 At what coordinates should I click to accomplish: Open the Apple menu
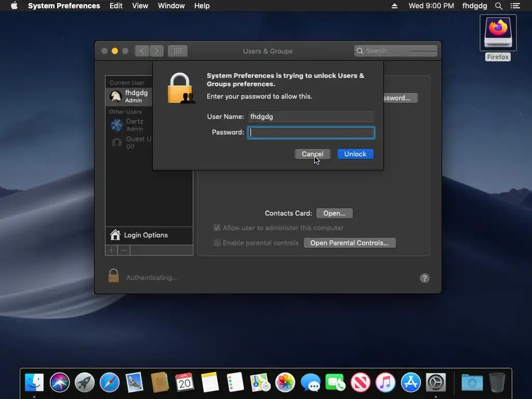[14, 6]
